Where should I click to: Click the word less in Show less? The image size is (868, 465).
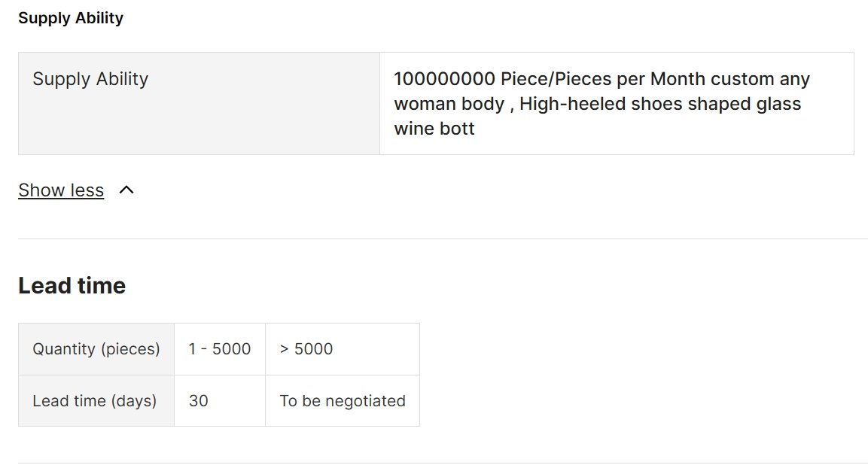(x=87, y=190)
